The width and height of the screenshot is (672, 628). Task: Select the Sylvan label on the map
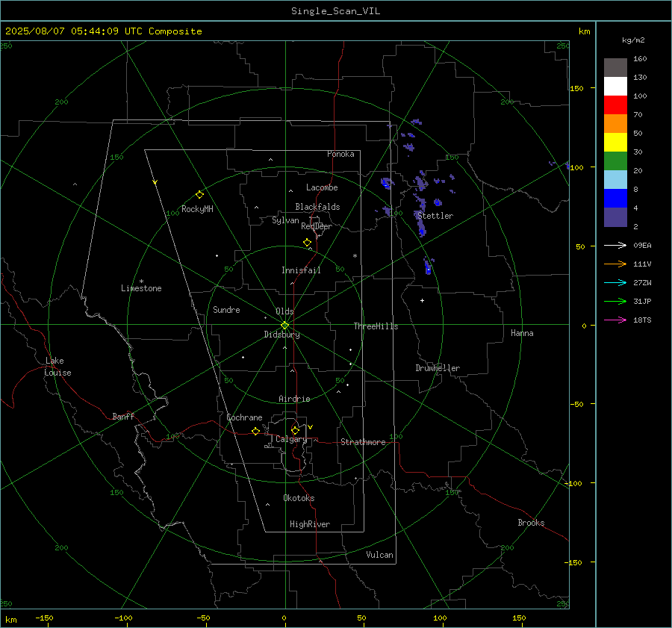(x=285, y=220)
